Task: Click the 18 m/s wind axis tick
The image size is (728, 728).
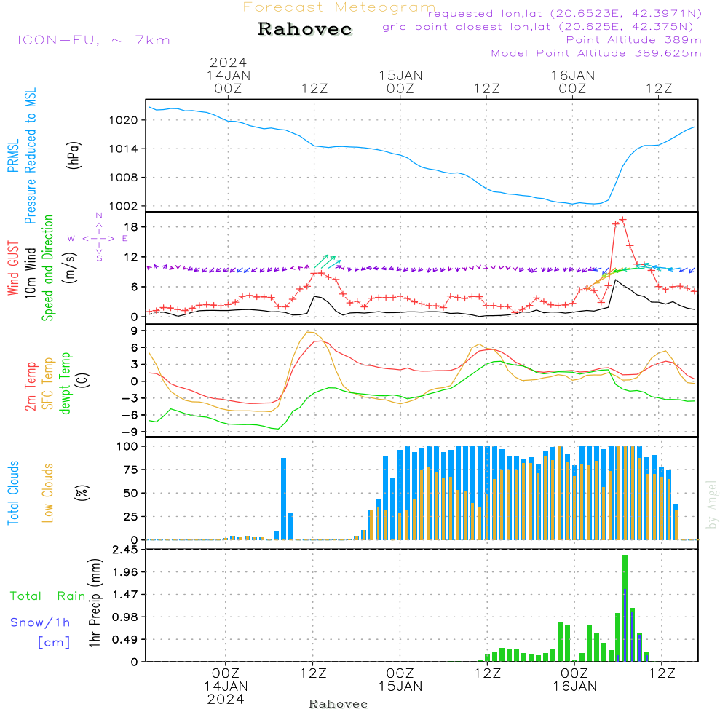Action: point(131,227)
